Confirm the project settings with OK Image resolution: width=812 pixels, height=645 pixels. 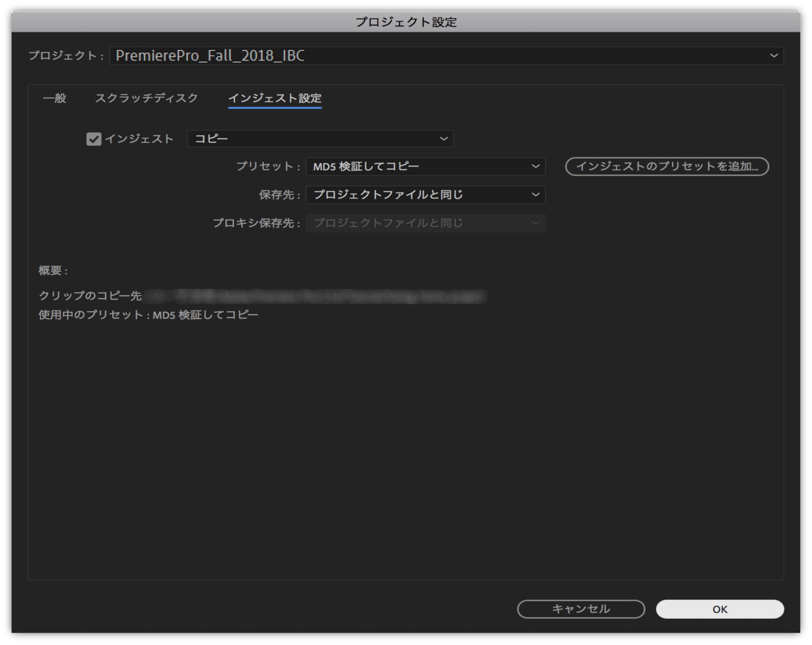click(x=720, y=609)
